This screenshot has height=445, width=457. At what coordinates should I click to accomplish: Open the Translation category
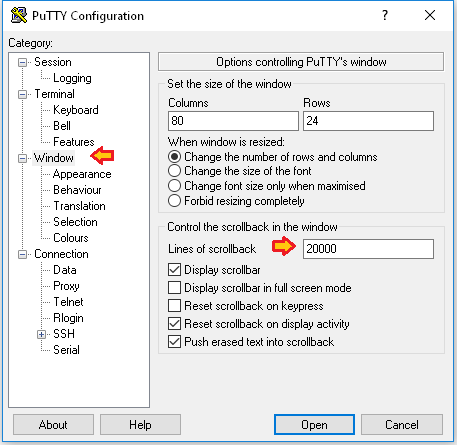[x=79, y=206]
